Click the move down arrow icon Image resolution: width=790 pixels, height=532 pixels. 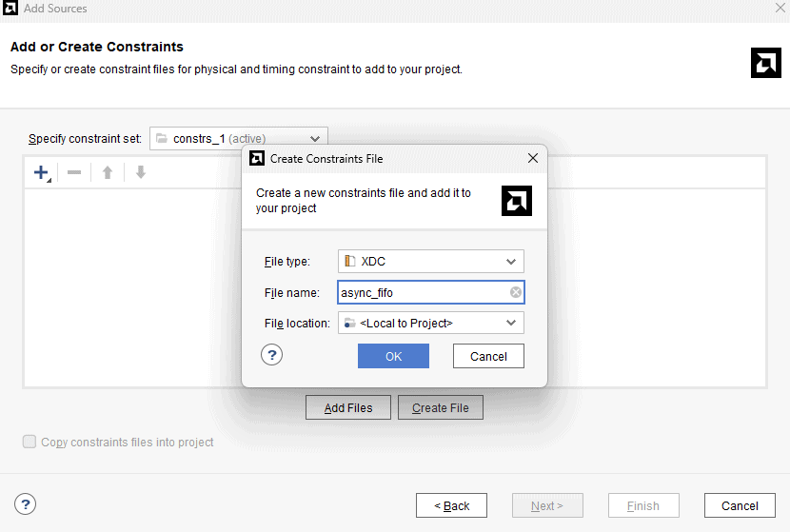click(140, 172)
